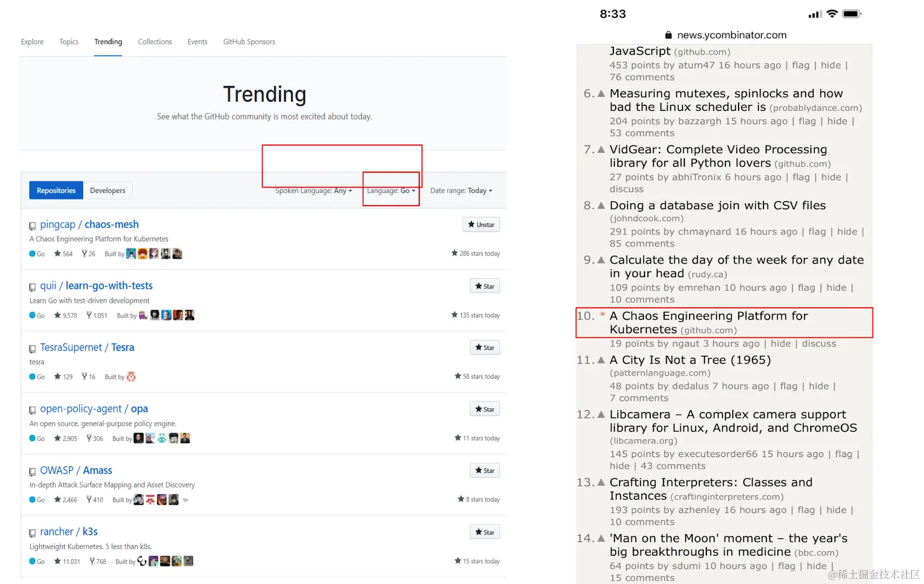This screenshot has width=924, height=584.
Task: Click the repo icon beside rancher/k3s
Action: click(32, 533)
